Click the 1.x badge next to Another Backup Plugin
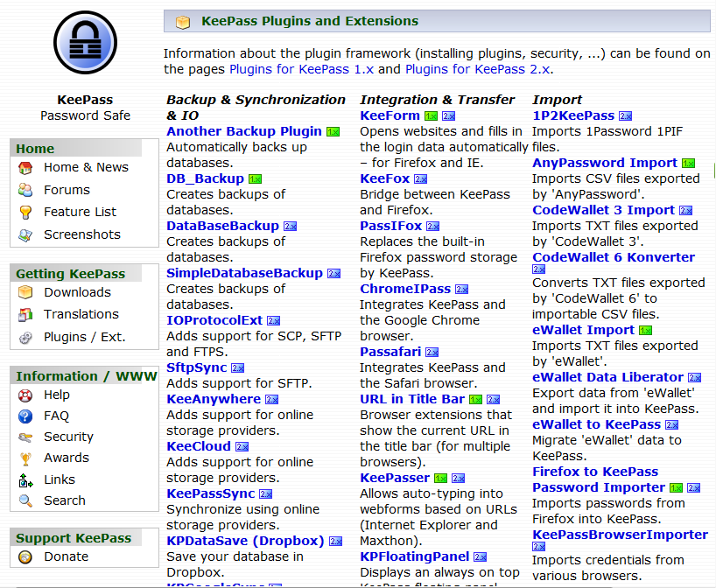The height and width of the screenshot is (588, 716). [x=333, y=132]
